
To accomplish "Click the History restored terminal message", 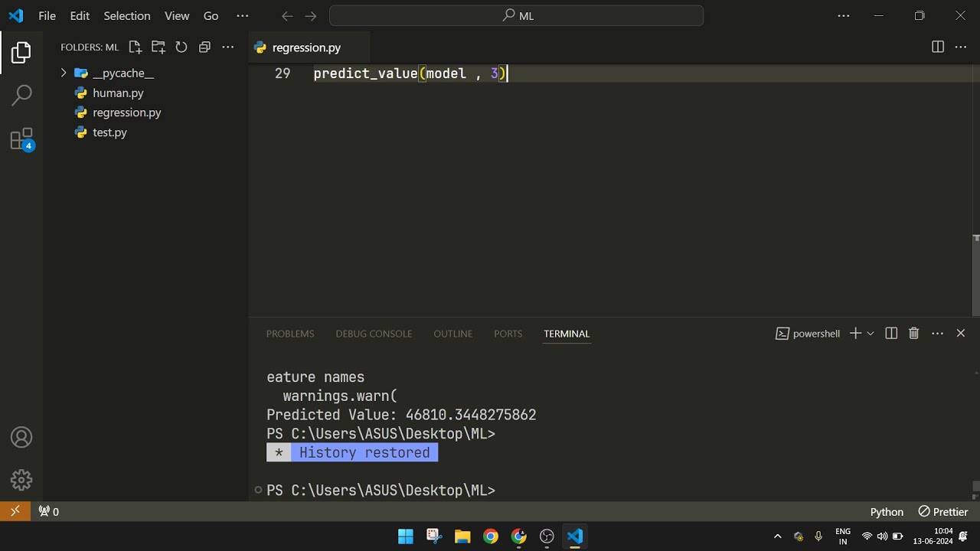I will click(x=352, y=452).
